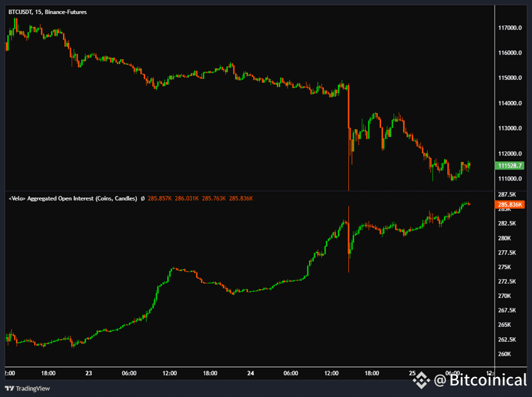Click the 272.5K open interest axis label
532x397 pixels.
pos(507,281)
